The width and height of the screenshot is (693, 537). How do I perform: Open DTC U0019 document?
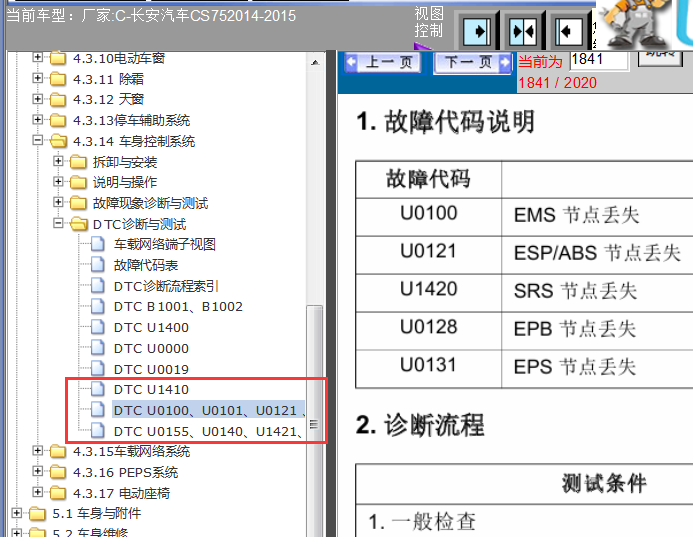(x=151, y=369)
